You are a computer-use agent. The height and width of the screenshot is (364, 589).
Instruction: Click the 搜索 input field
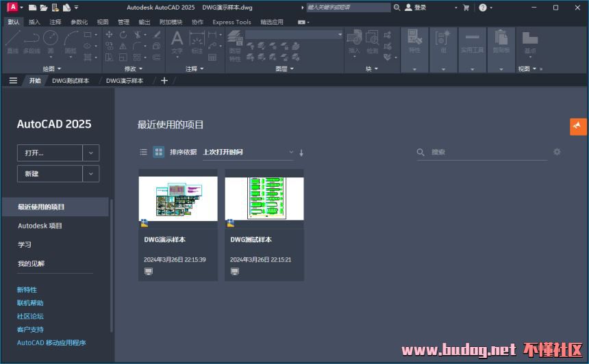[488, 153]
